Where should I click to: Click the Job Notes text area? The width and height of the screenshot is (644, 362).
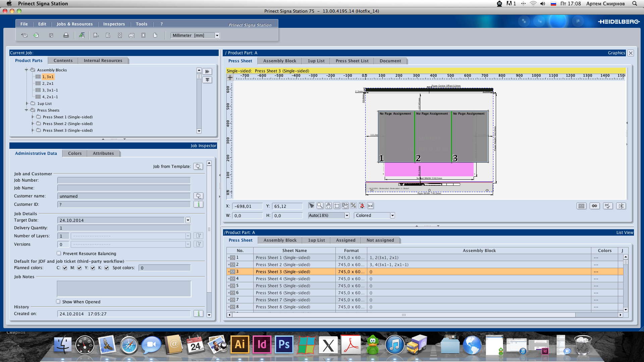[x=124, y=289]
